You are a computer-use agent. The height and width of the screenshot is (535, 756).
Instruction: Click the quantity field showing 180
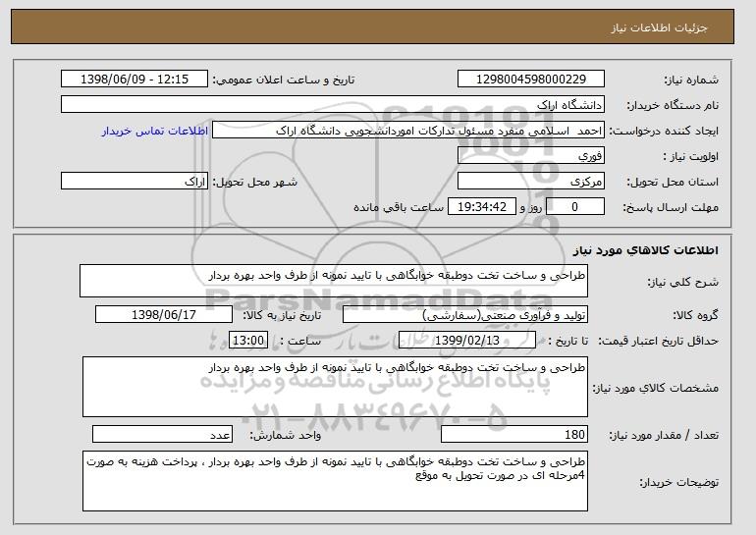coord(514,434)
